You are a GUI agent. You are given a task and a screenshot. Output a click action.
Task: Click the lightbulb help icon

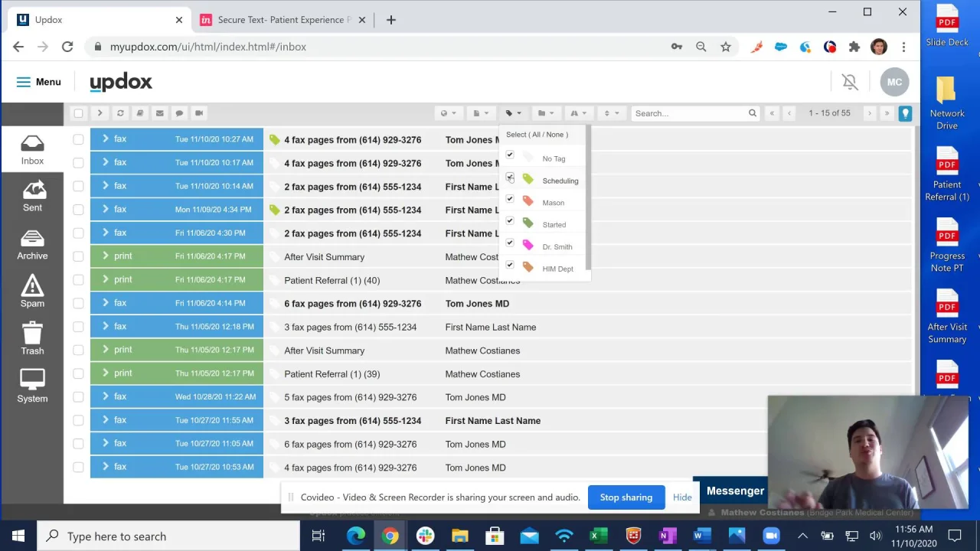pyautogui.click(x=905, y=113)
